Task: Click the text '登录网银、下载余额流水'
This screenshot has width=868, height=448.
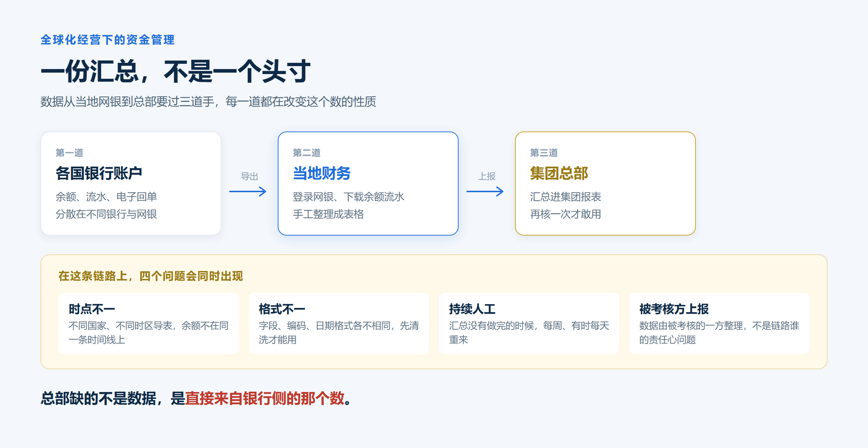Action: (x=349, y=197)
